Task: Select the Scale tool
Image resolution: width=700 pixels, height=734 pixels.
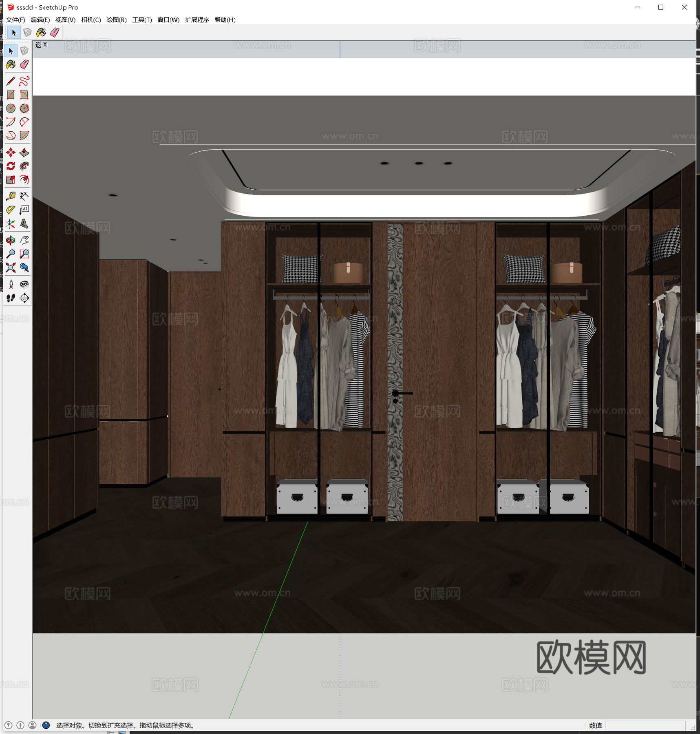Action: tap(11, 179)
